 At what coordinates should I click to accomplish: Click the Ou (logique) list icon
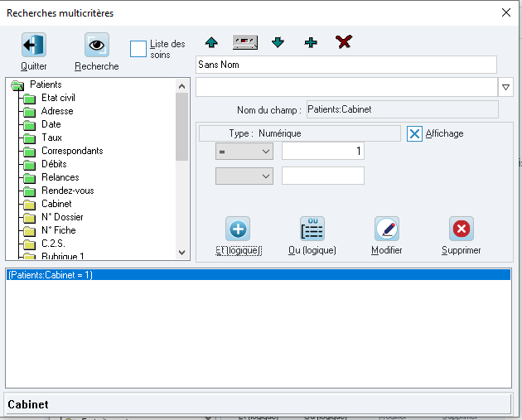pos(312,229)
